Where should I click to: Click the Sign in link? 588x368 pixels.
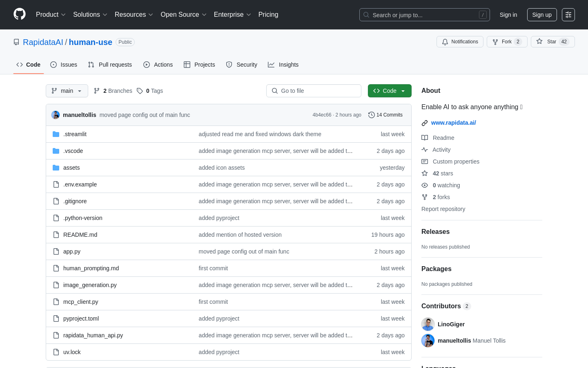[x=508, y=15]
